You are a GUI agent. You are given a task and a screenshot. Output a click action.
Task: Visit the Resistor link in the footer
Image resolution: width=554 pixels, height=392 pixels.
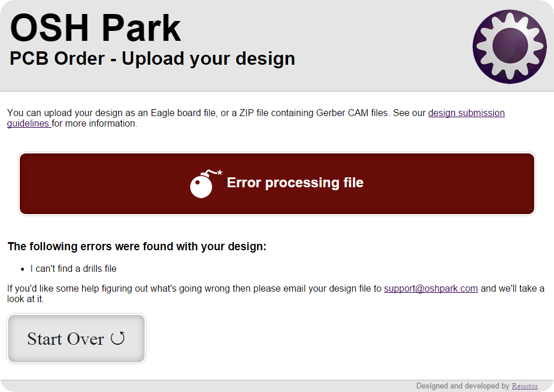[x=524, y=386]
